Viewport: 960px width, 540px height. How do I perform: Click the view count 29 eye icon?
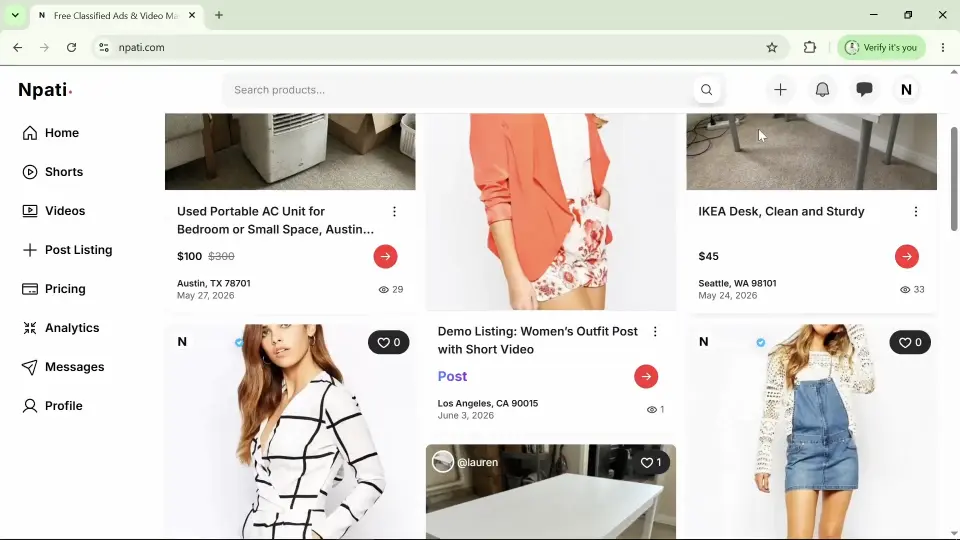click(384, 290)
